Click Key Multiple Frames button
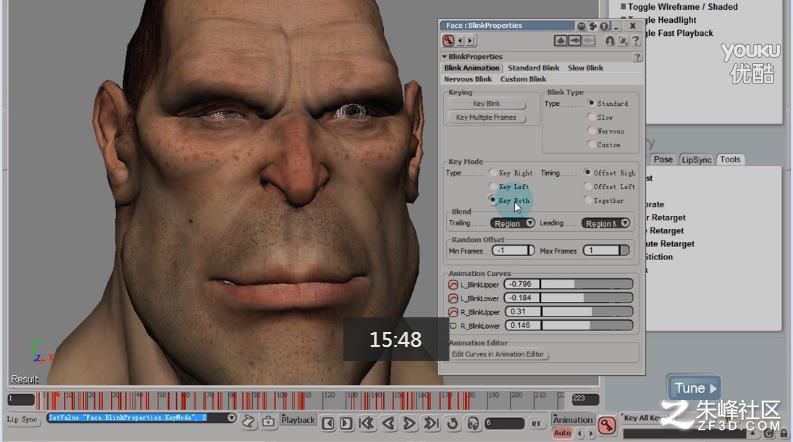This screenshot has width=793, height=442. 487,117
